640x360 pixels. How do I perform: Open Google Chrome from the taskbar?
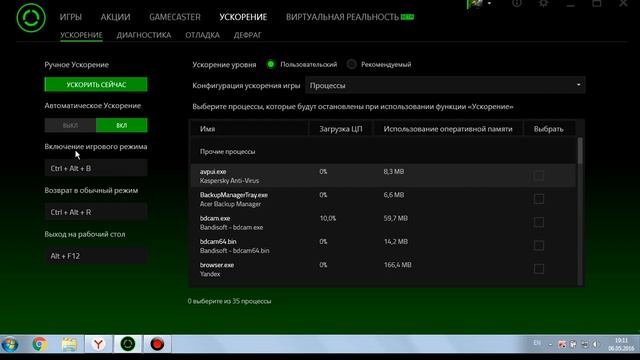click(39, 344)
